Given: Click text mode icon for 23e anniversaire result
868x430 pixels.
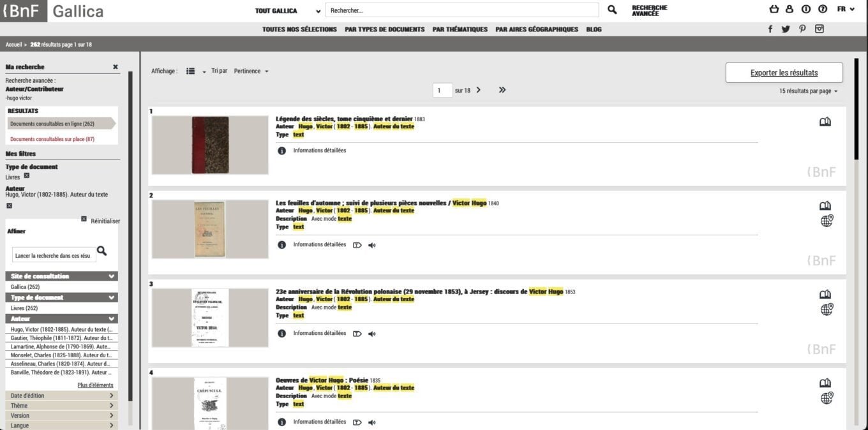Looking at the screenshot, I should [357, 334].
